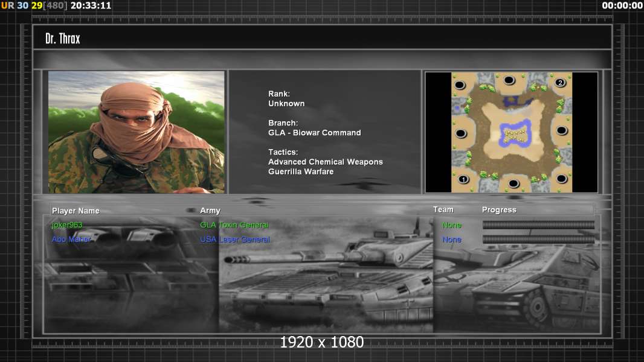The image size is (644, 362).
Task: Click Abo Maher's loading progress bar
Action: (x=538, y=240)
